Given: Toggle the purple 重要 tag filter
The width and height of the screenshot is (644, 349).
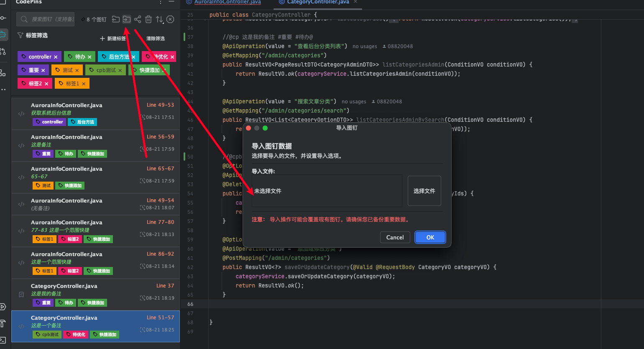Looking at the screenshot, I should tap(33, 70).
